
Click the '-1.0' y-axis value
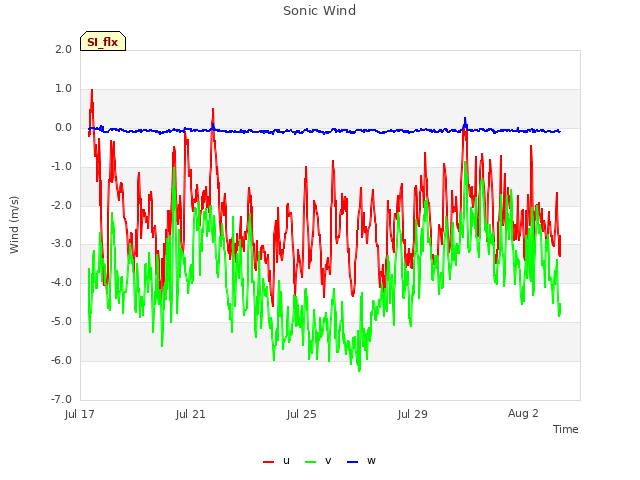(x=62, y=166)
